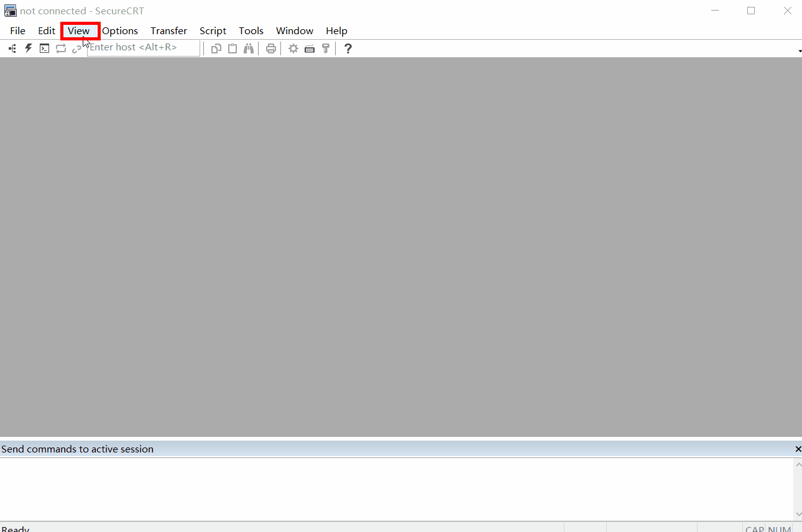Click the Copy toolbar icon

pyautogui.click(x=216, y=48)
